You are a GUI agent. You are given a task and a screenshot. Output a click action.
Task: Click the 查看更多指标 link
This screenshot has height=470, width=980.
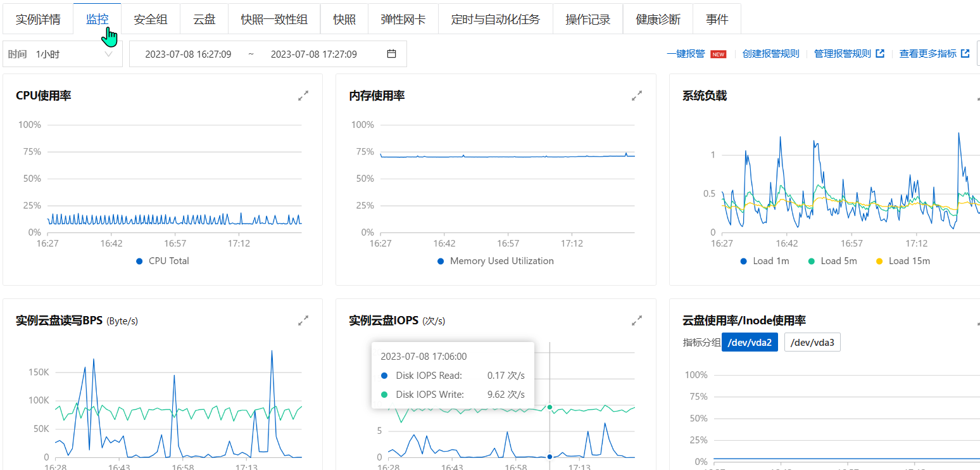928,54
